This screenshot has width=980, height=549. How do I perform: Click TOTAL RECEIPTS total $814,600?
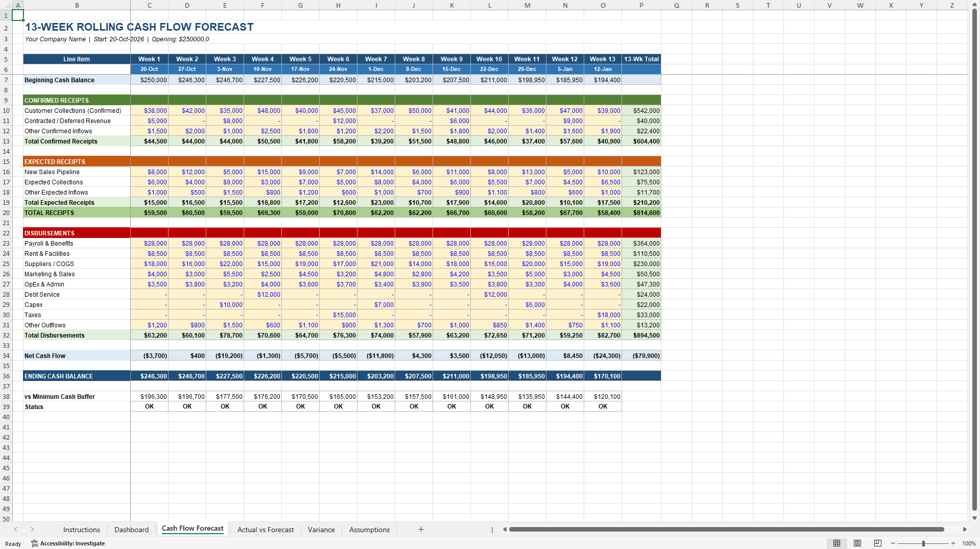(x=641, y=212)
